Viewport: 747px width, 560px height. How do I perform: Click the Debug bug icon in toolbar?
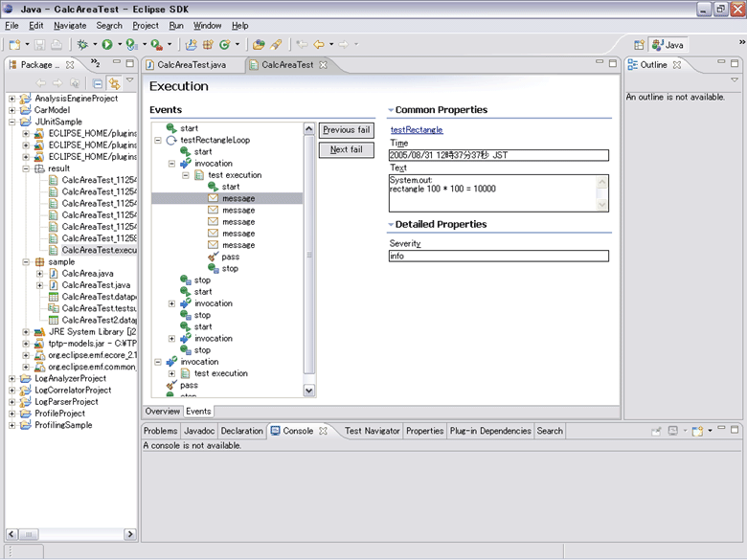(82, 45)
